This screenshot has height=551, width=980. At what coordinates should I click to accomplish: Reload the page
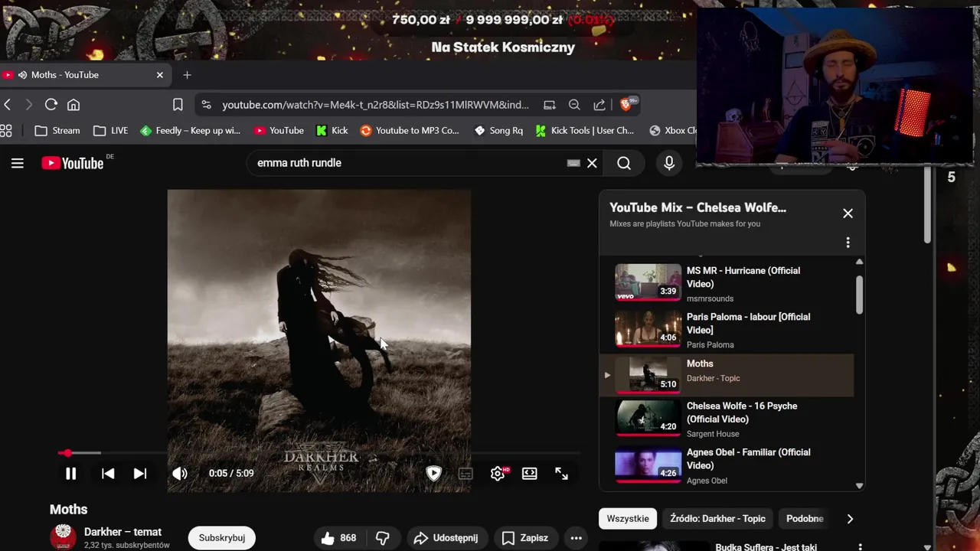pyautogui.click(x=51, y=105)
